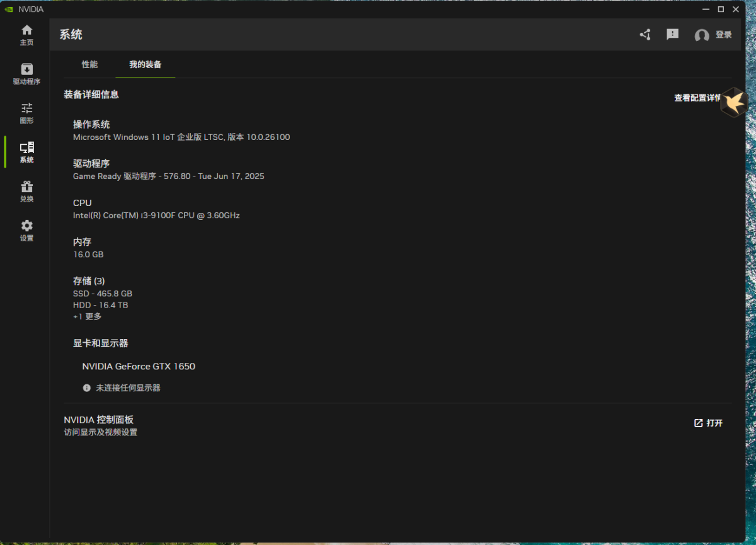The height and width of the screenshot is (545, 756).
Task: Select the 系统 system sidebar icon
Action: click(26, 147)
